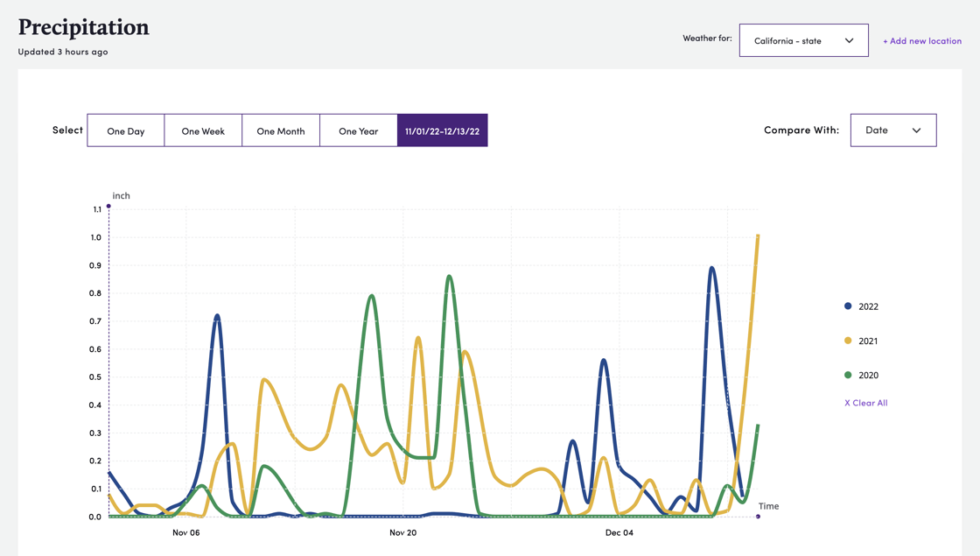Click the Nov 20 label on time axis

coord(402,532)
